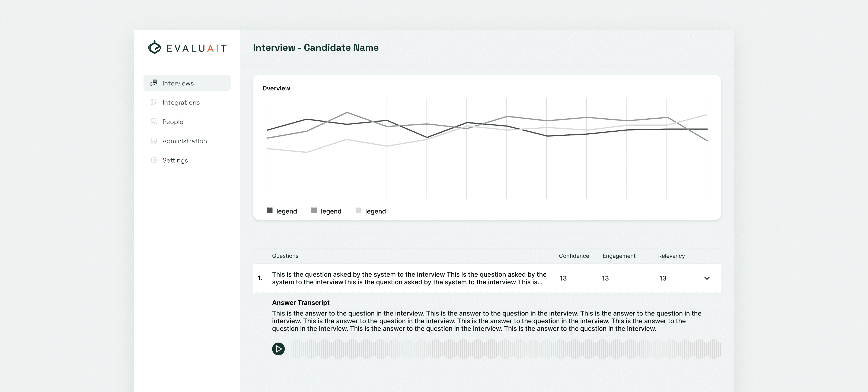Toggle the dark gray legend swatch
This screenshot has height=392, width=868.
pyautogui.click(x=270, y=210)
